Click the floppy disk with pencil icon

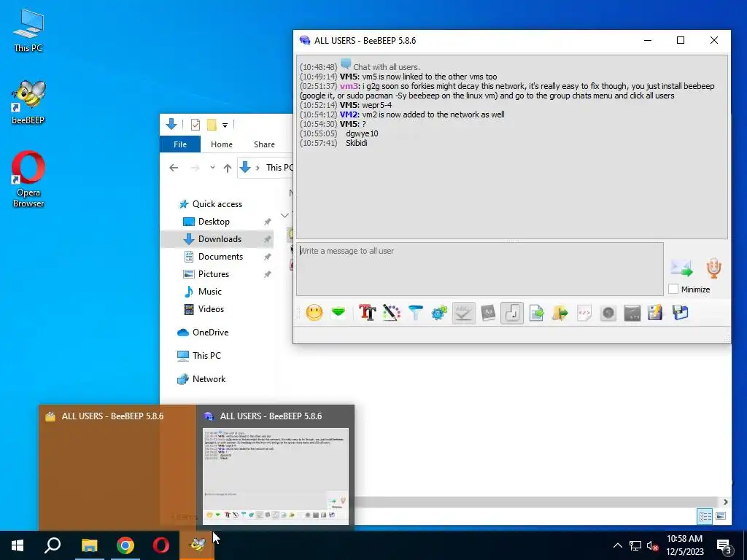[x=656, y=313]
